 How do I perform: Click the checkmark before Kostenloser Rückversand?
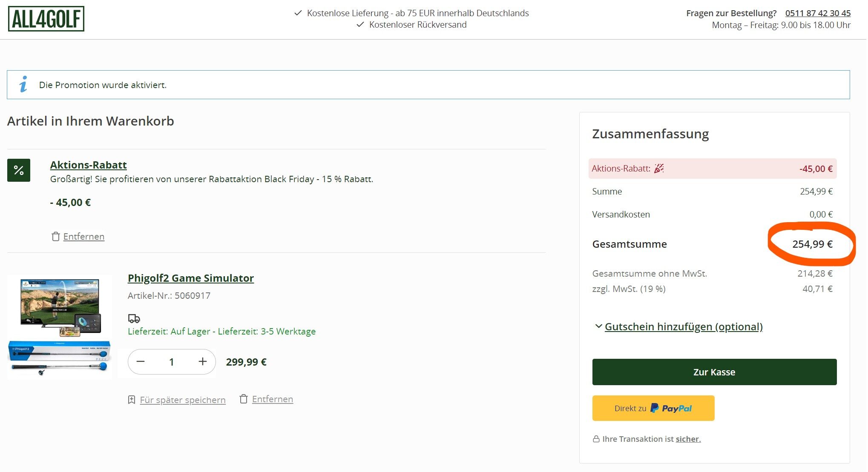[360, 25]
